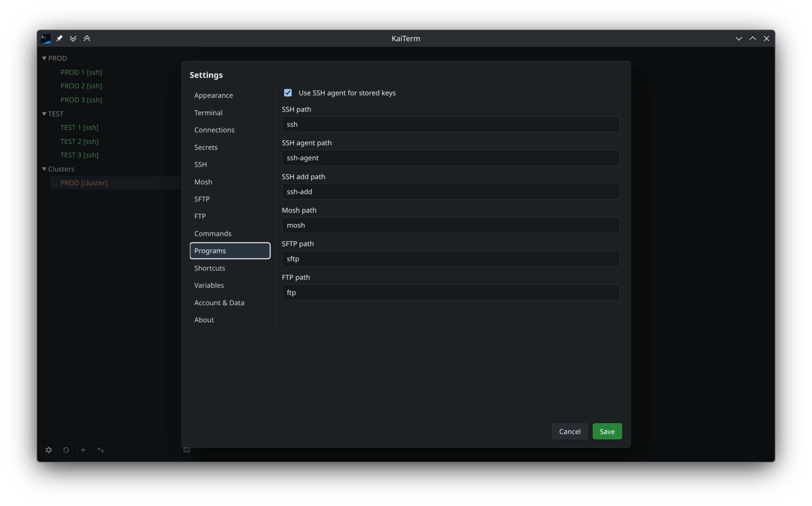Uncheck Use SSH agent for stored keys
The width and height of the screenshot is (812, 506).
(288, 93)
